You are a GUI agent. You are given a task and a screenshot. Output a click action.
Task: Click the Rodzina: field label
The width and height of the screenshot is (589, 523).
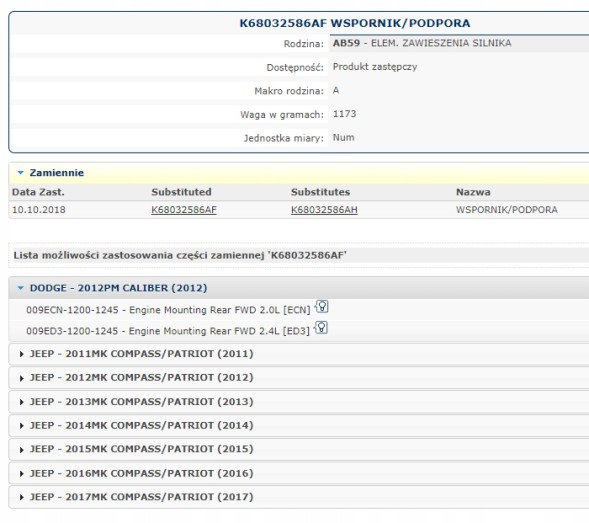[304, 44]
